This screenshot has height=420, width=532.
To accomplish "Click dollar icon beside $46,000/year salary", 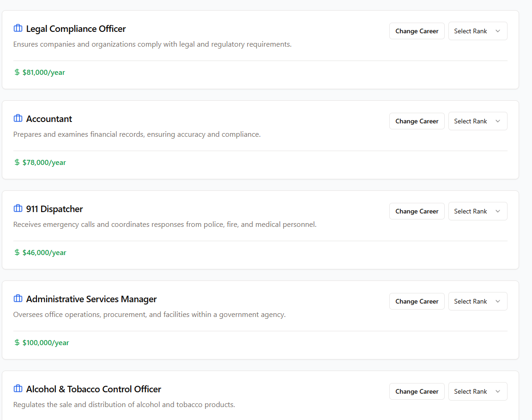I will (x=17, y=253).
